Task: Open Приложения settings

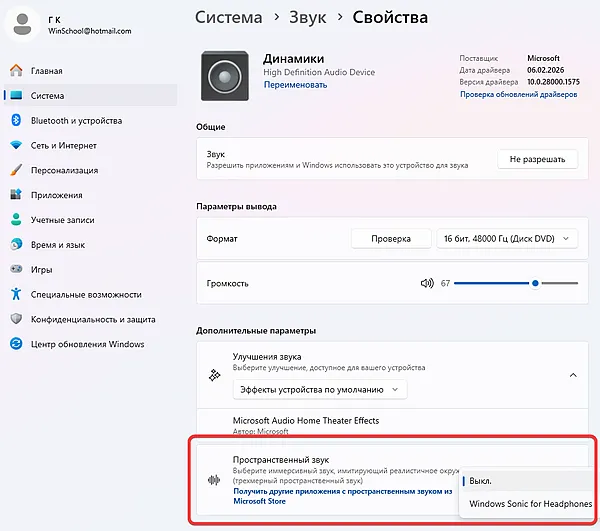Action: (91, 195)
